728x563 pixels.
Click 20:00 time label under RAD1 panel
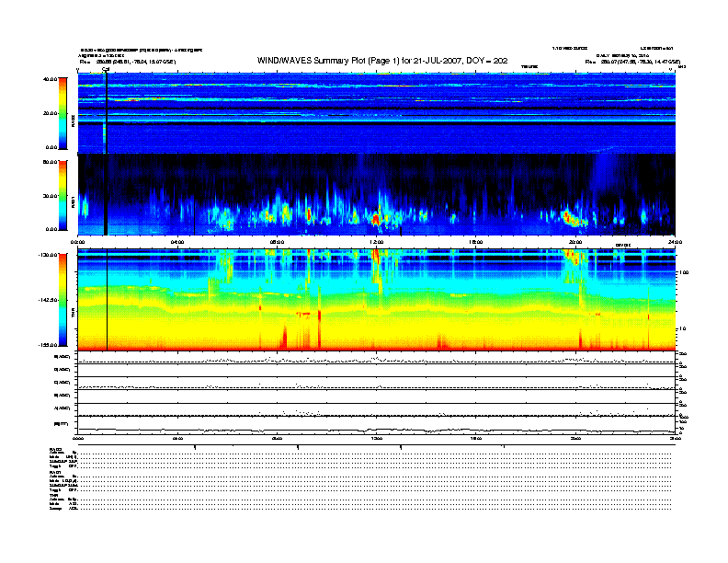[575, 242]
